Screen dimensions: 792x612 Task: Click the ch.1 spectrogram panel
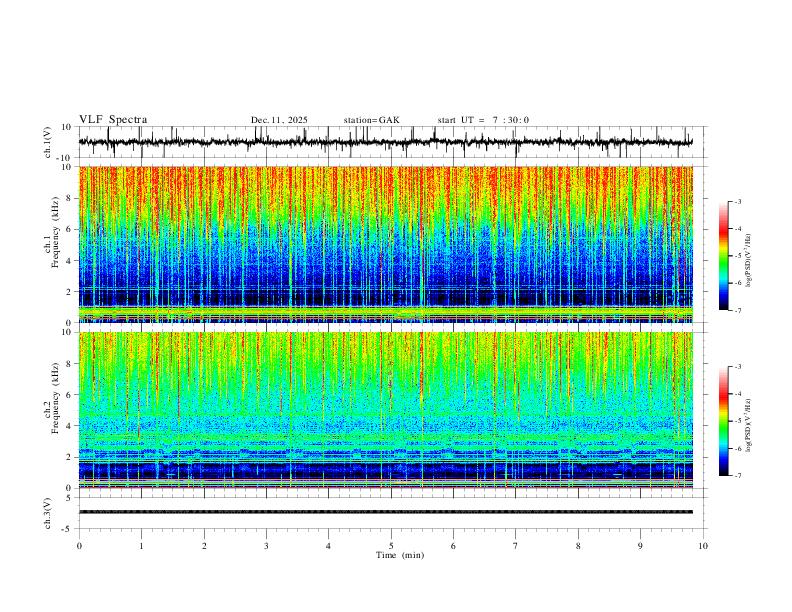[385, 244]
